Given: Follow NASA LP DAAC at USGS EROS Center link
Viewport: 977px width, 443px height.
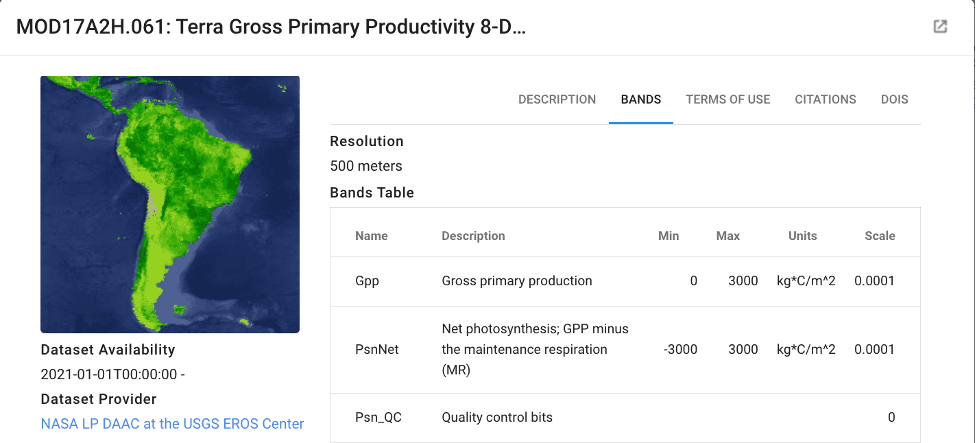Looking at the screenshot, I should tap(173, 424).
